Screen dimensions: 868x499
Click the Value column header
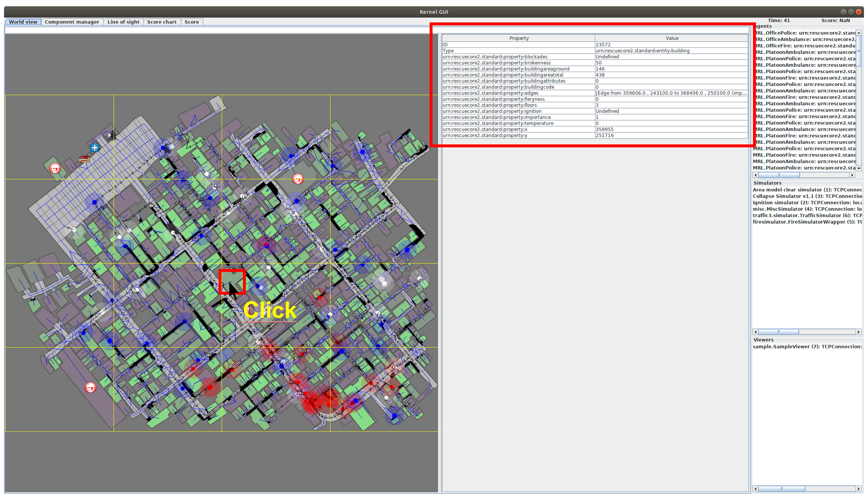coord(672,38)
